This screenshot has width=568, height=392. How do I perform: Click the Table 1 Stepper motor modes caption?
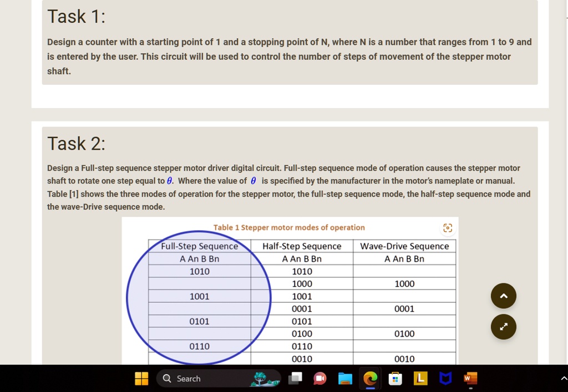[289, 227]
